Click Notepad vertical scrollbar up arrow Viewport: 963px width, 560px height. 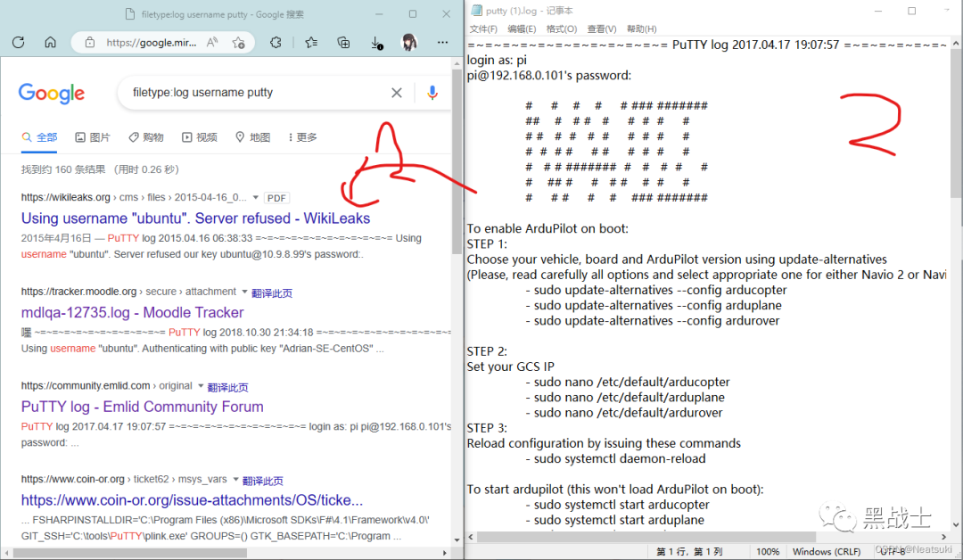click(956, 44)
